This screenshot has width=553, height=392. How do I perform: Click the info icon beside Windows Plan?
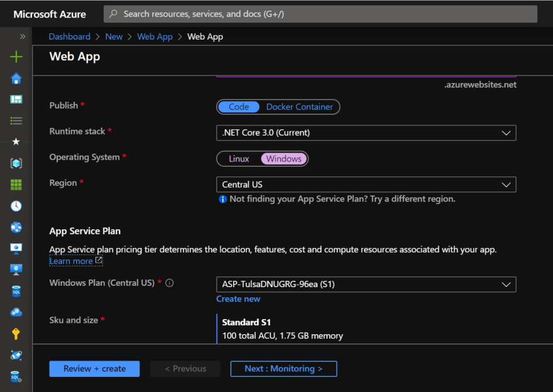click(170, 283)
